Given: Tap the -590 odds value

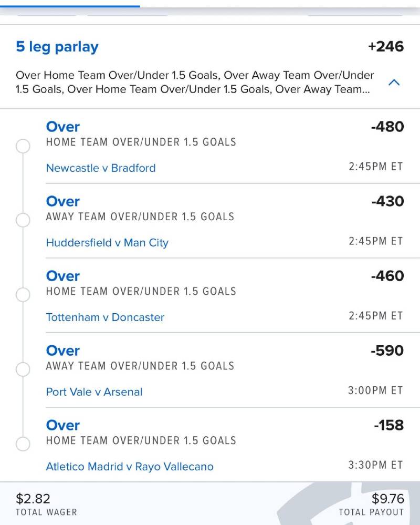Looking at the screenshot, I should [387, 351].
